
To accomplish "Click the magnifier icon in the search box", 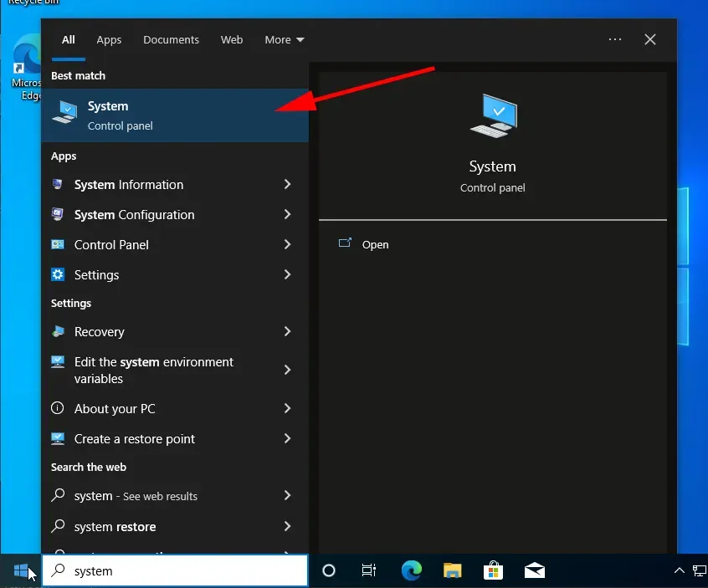I will pos(59,570).
